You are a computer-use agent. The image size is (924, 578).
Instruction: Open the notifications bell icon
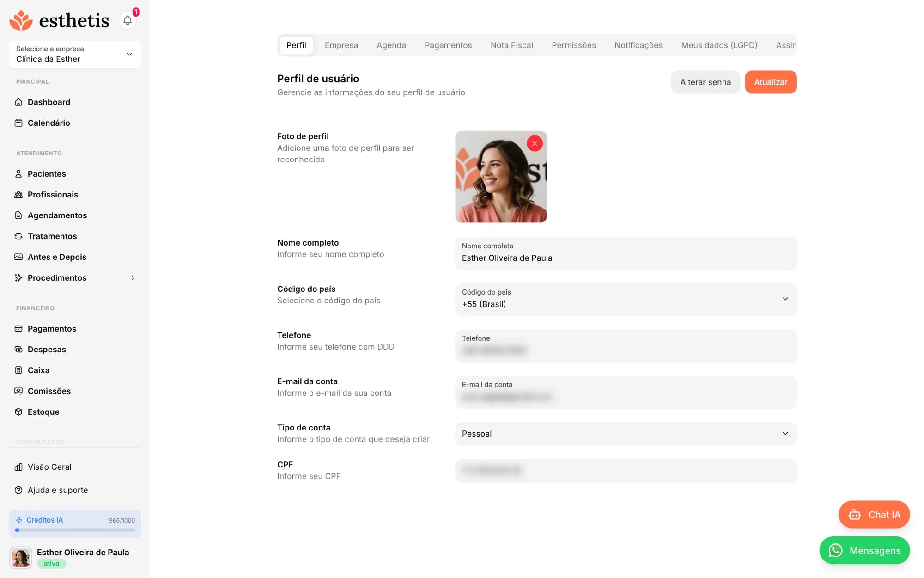coord(128,20)
